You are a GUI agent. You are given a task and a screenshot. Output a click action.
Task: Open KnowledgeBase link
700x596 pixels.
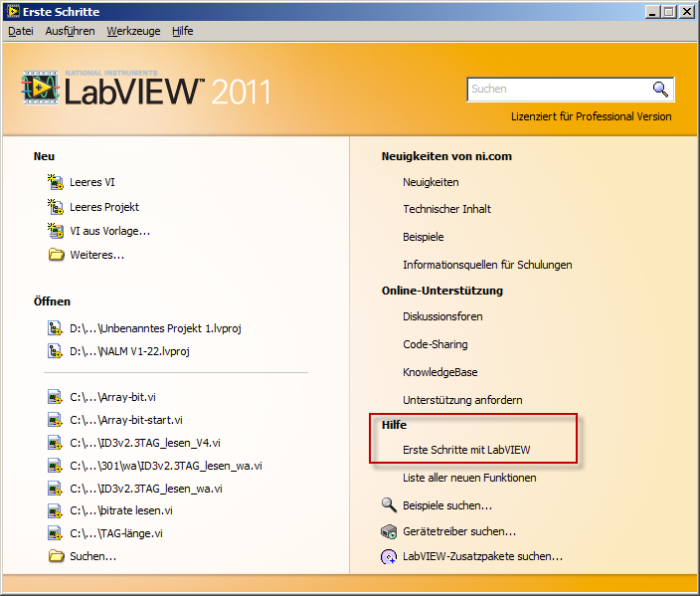point(440,372)
